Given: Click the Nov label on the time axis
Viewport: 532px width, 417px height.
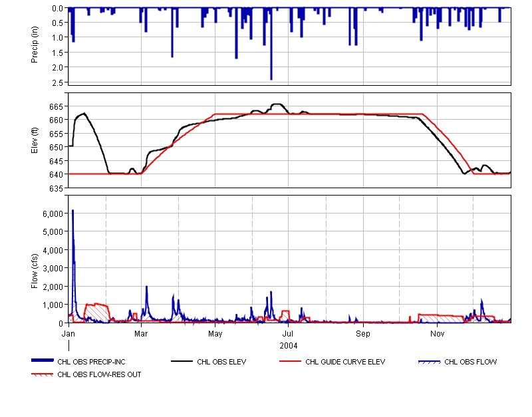Looking at the screenshot, I should pos(437,333).
